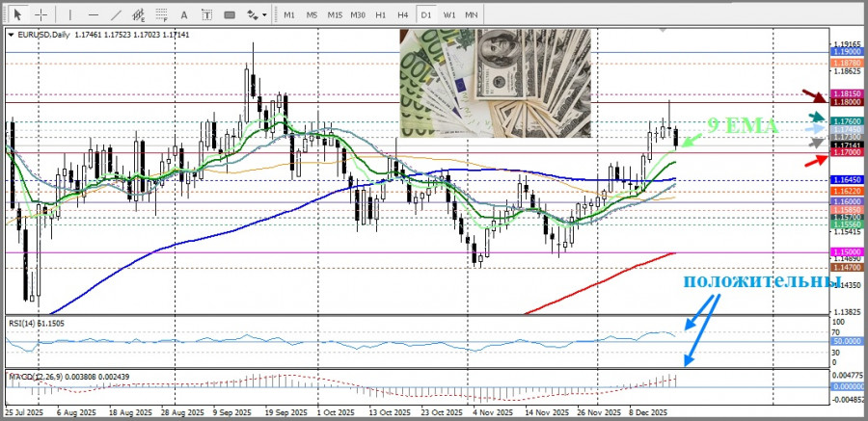Screen dimensions: 868x421
Task: Toggle the active D1 timeframe button
Action: point(426,14)
